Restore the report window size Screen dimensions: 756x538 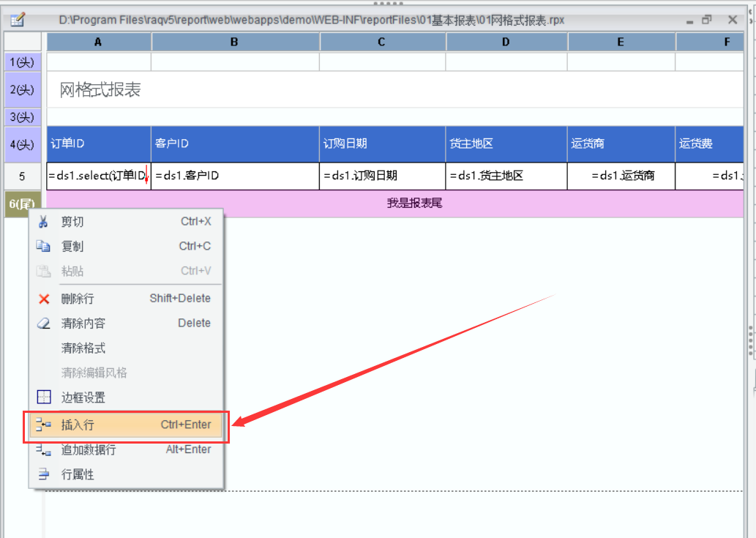pyautogui.click(x=706, y=20)
